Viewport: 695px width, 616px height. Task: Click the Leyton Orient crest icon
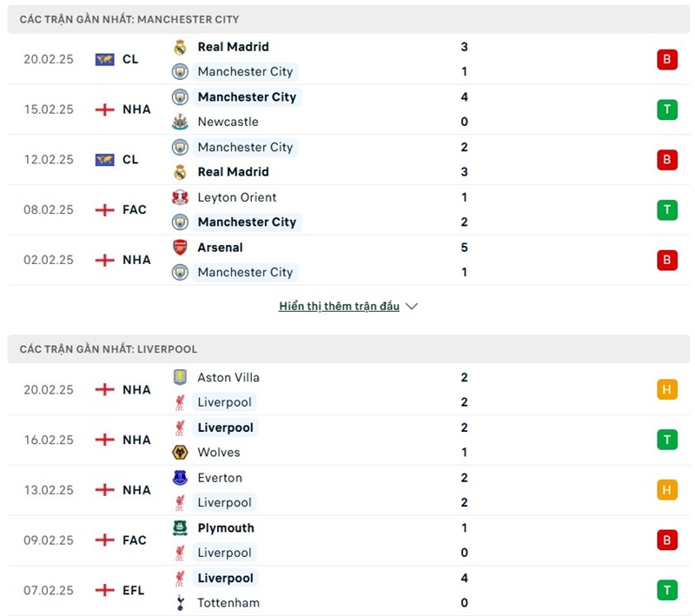pyautogui.click(x=180, y=197)
